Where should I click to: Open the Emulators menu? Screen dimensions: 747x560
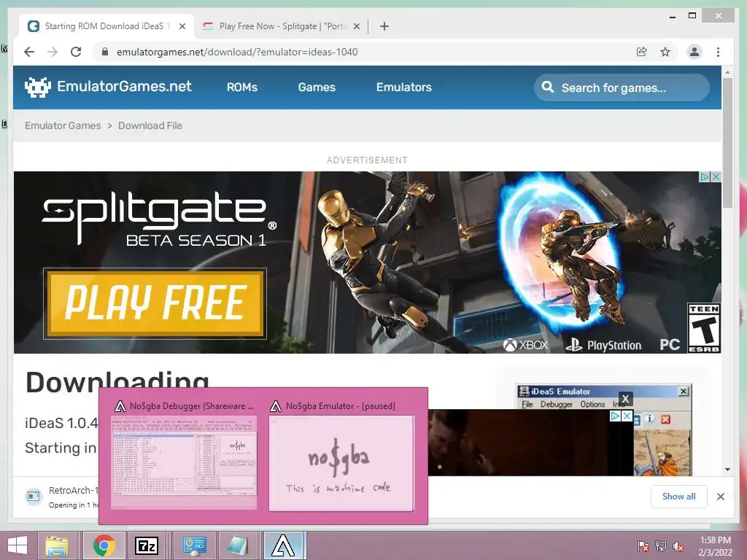404,87
